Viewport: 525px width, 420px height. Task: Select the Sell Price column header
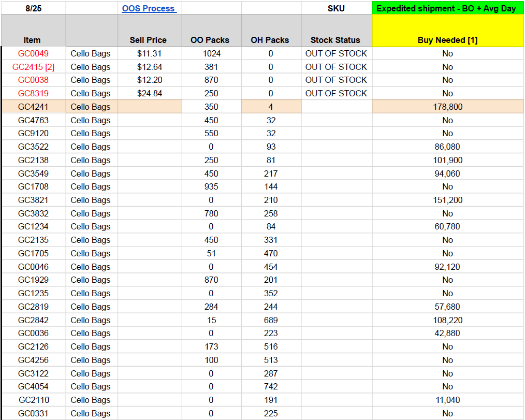point(149,40)
